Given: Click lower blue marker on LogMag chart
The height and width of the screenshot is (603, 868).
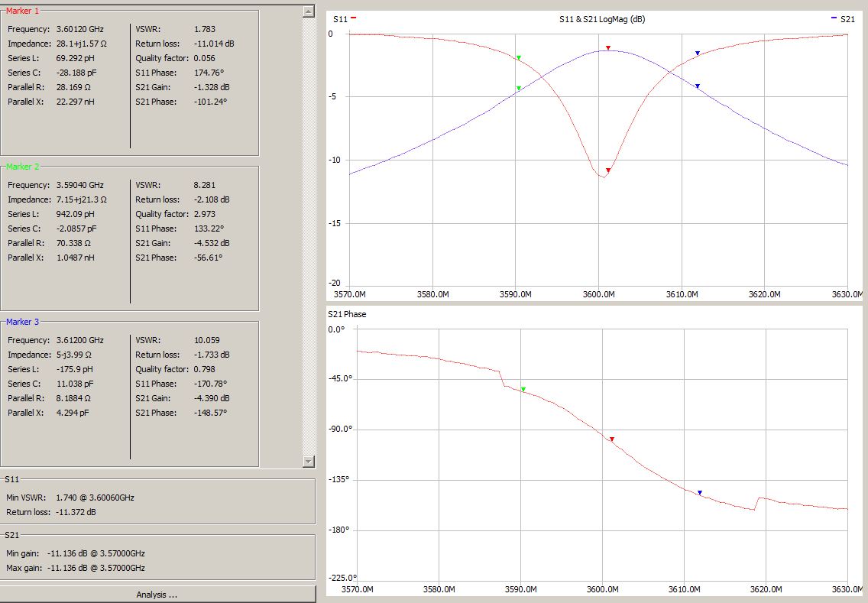Looking at the screenshot, I should click(x=698, y=86).
